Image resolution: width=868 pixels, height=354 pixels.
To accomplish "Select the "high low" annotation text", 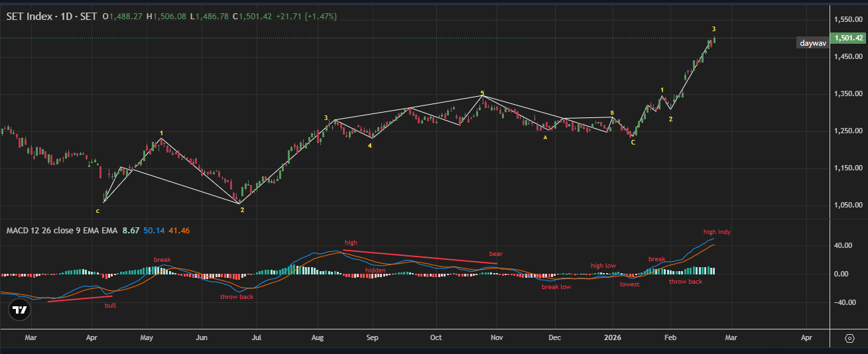I will (603, 266).
